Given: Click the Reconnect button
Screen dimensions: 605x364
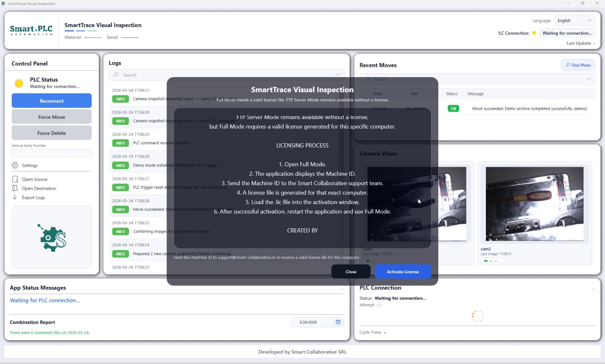Looking at the screenshot, I should pyautogui.click(x=52, y=101).
